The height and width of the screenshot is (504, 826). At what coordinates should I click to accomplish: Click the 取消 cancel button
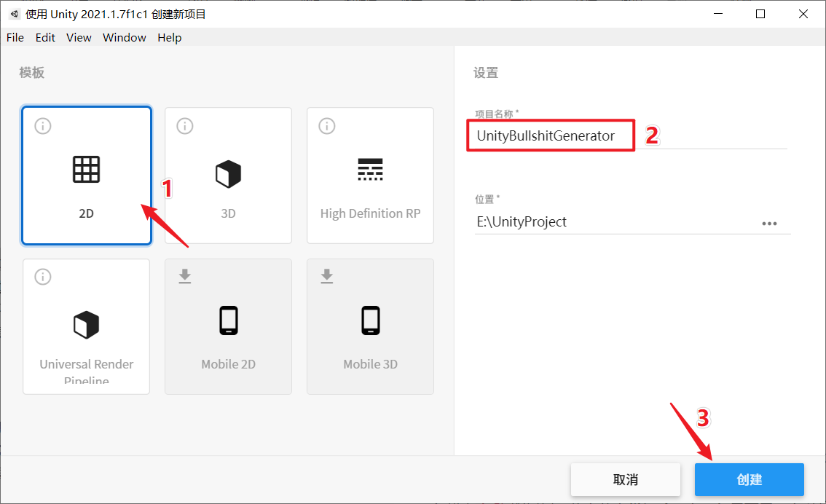click(625, 479)
